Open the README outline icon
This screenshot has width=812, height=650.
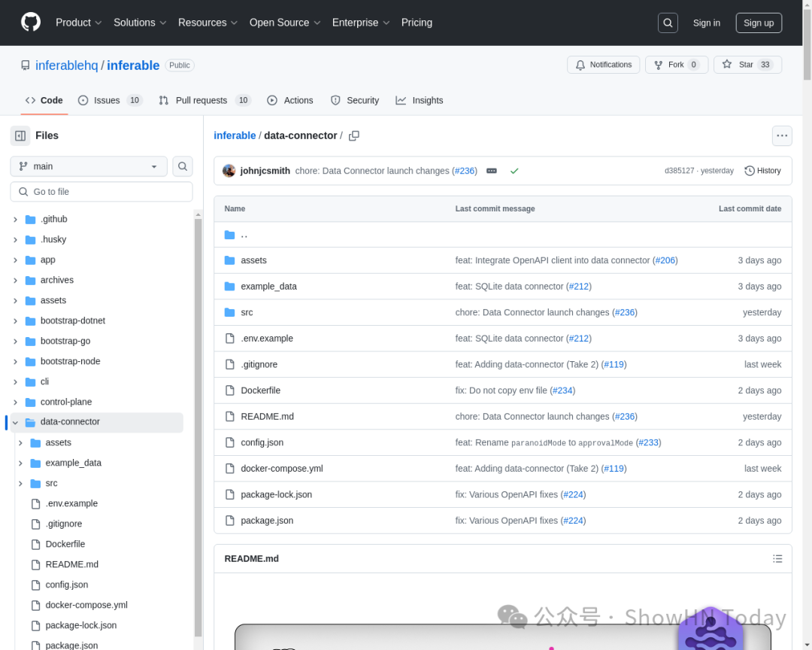[x=777, y=558]
